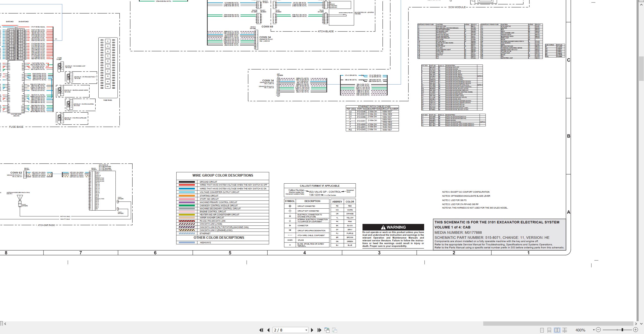The image size is (644, 334).
Task: Click the green CAB BODY CONTROL MODULE swatch
Action: pos(187,206)
